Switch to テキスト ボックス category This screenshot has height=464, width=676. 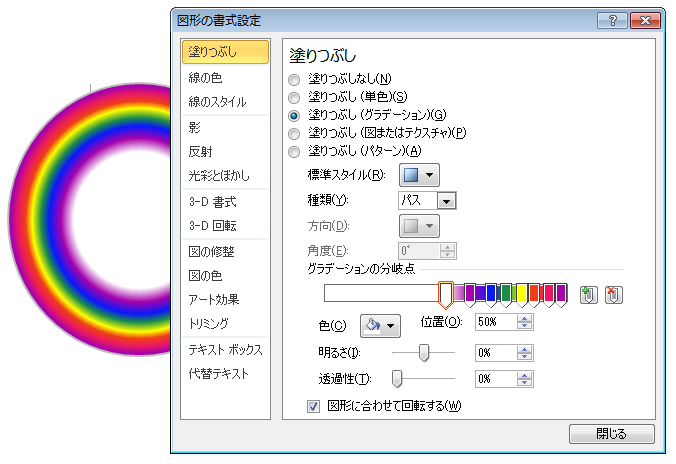click(225, 350)
